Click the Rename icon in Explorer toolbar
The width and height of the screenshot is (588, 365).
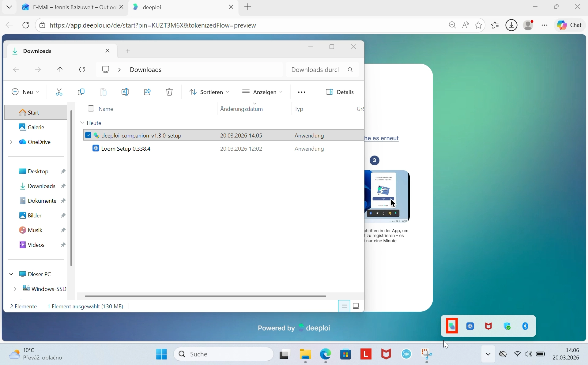point(125,92)
